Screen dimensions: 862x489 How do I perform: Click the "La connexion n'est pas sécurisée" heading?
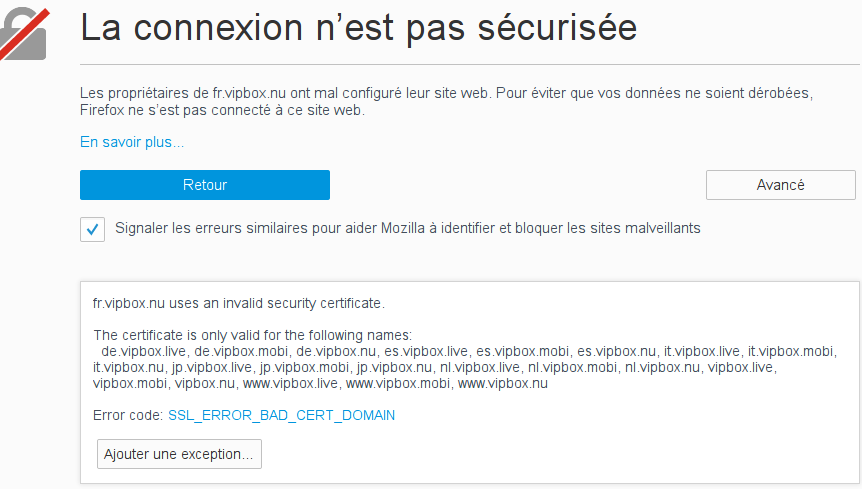pyautogui.click(x=358, y=28)
